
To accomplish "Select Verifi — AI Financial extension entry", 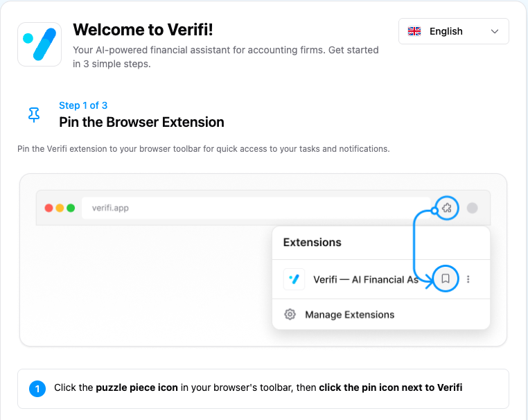I will [x=365, y=279].
